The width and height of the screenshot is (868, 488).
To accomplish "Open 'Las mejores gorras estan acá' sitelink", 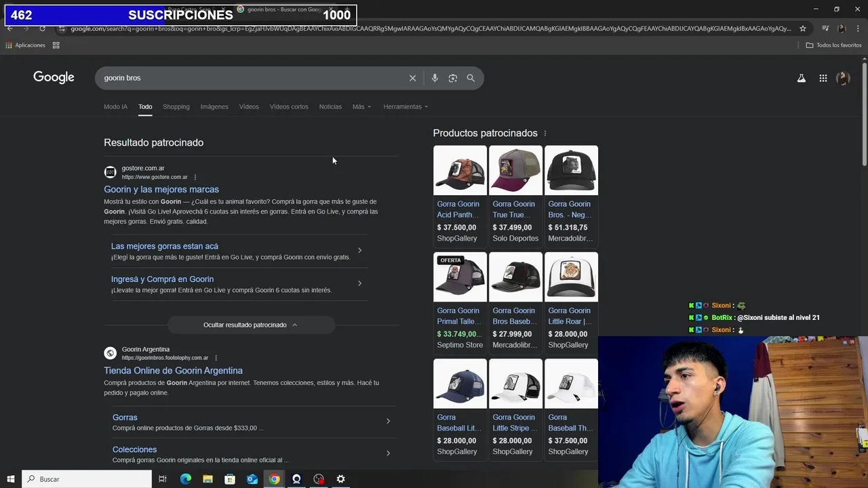I will click(165, 246).
